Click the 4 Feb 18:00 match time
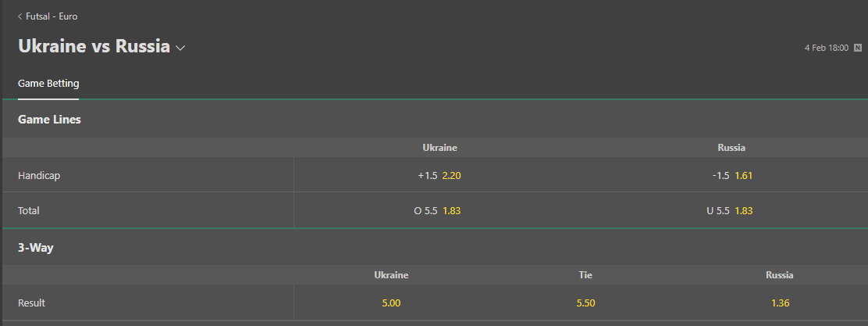The height and width of the screenshot is (326, 868). click(827, 48)
